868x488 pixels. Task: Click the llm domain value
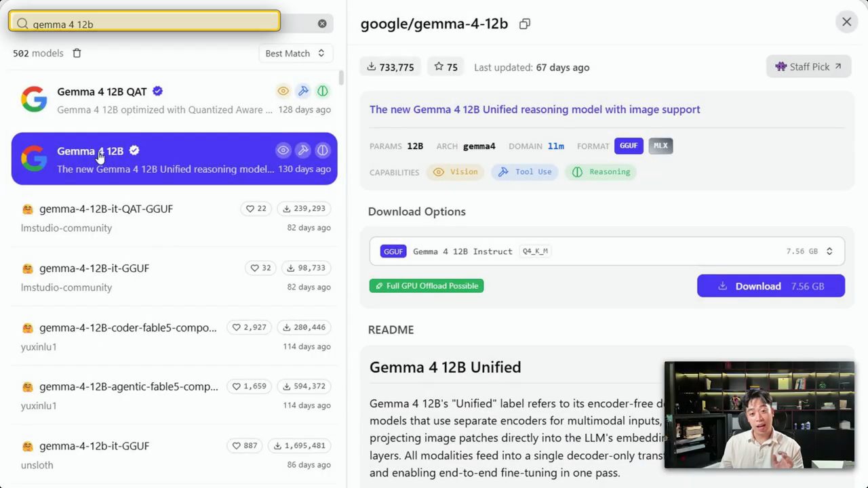coord(556,146)
